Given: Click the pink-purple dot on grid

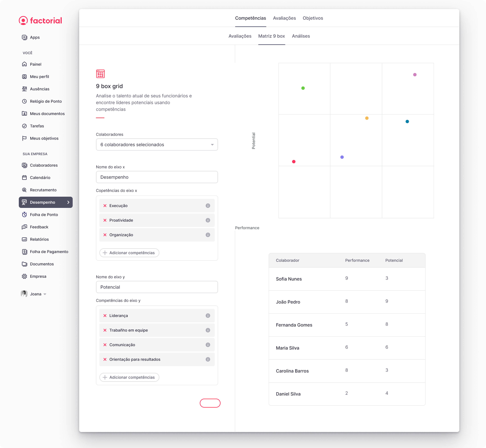Looking at the screenshot, I should coord(415,75).
